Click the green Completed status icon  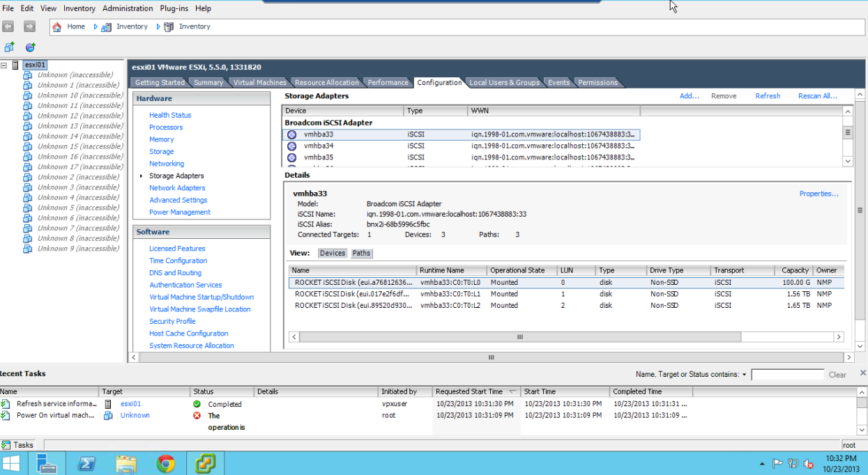pos(197,404)
